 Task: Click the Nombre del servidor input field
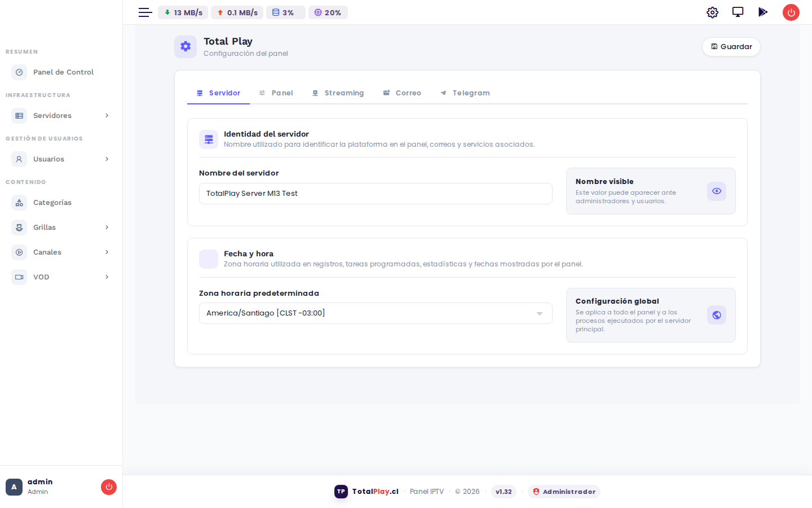coord(376,194)
